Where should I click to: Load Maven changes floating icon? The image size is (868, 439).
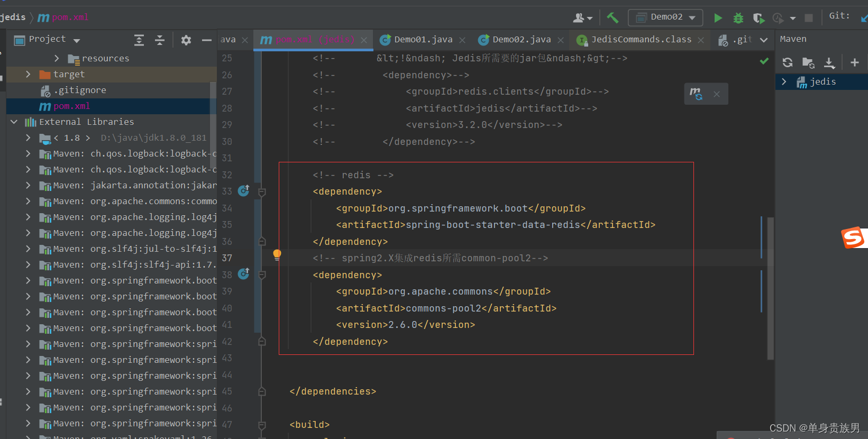[x=696, y=94]
